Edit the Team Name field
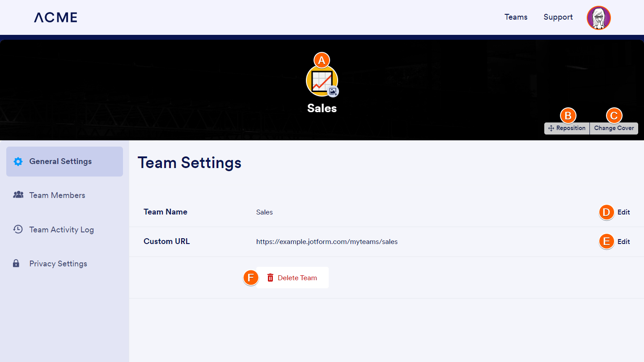Viewport: 644px width, 362px height. (623, 212)
